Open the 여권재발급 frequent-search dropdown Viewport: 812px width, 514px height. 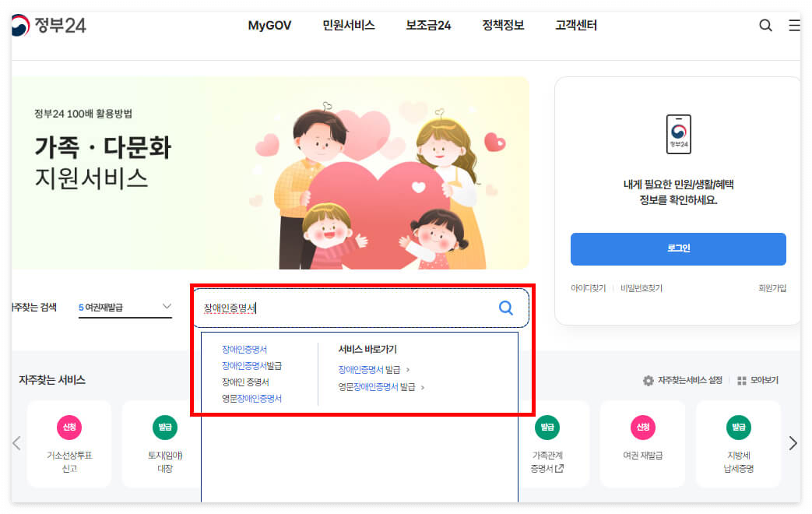(x=125, y=307)
